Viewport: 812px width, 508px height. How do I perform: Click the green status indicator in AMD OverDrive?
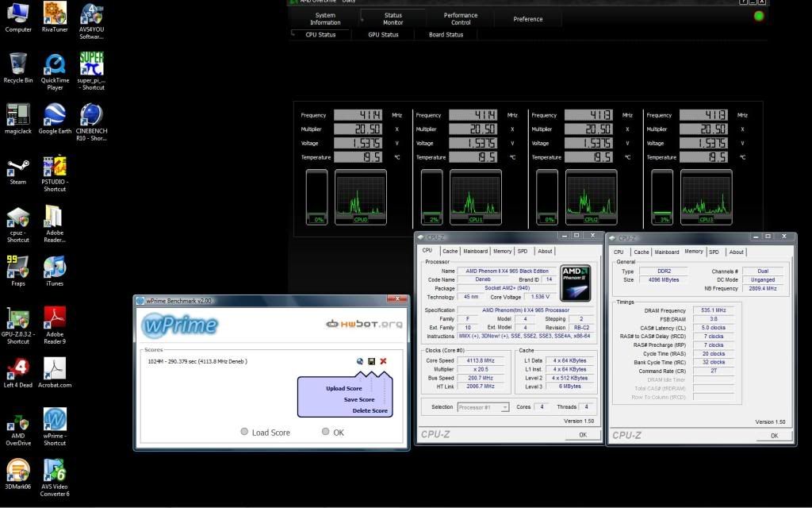[x=759, y=16]
